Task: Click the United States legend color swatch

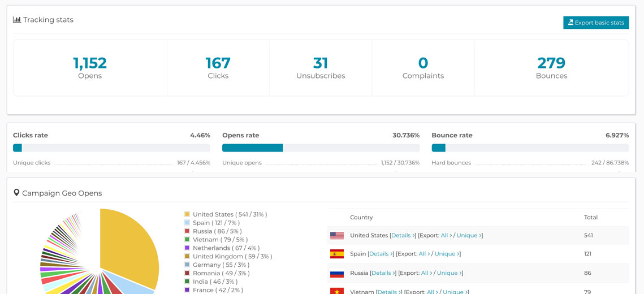Action: [187, 214]
